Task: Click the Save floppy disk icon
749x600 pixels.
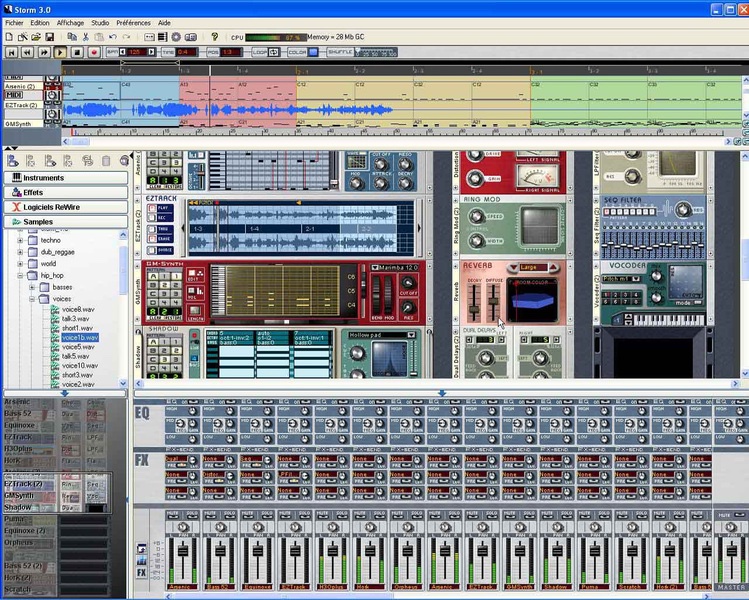Action: coord(49,37)
